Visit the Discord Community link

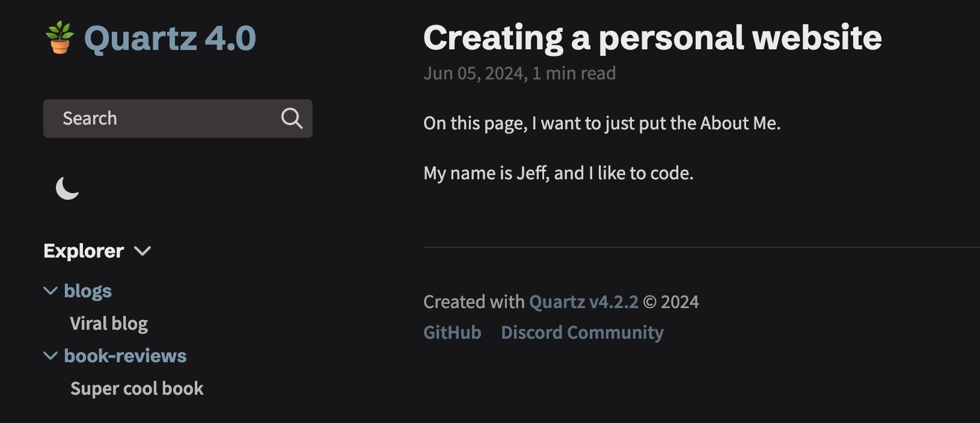pos(582,332)
